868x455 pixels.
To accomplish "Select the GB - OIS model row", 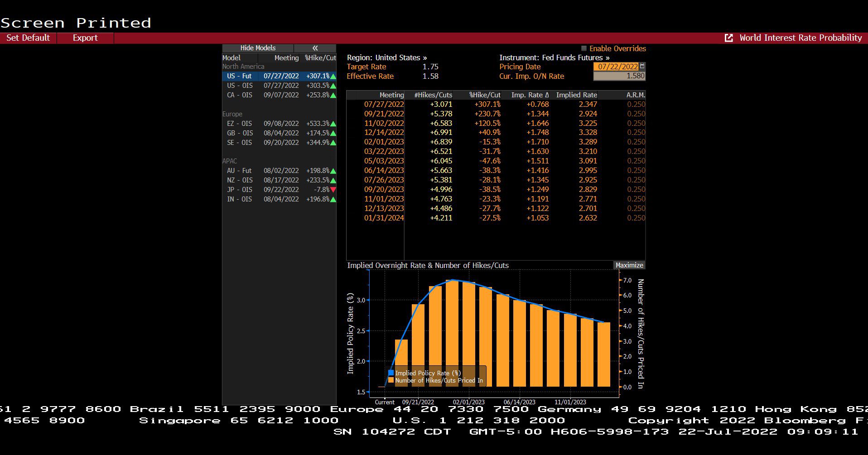I will (279, 133).
